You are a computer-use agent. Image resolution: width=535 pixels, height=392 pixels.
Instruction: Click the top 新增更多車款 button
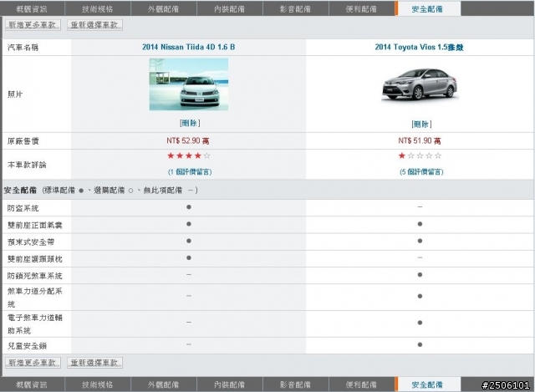pos(33,24)
